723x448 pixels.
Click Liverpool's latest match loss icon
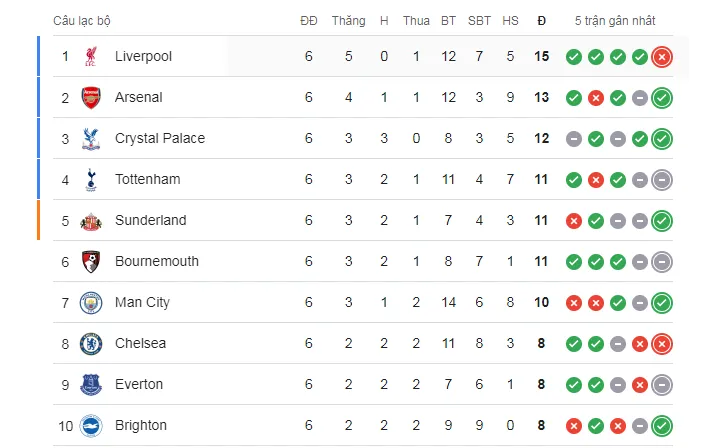click(661, 57)
